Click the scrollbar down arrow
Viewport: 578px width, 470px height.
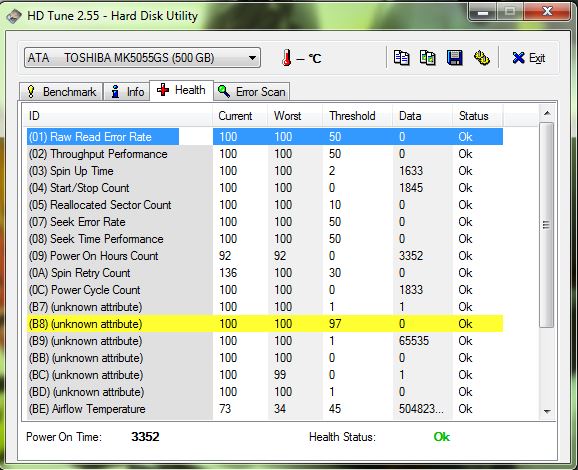click(x=547, y=411)
